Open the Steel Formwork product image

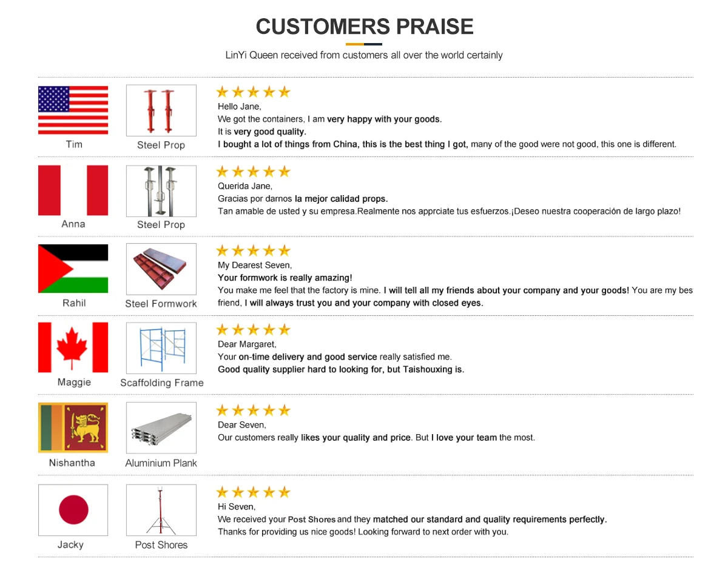(161, 269)
